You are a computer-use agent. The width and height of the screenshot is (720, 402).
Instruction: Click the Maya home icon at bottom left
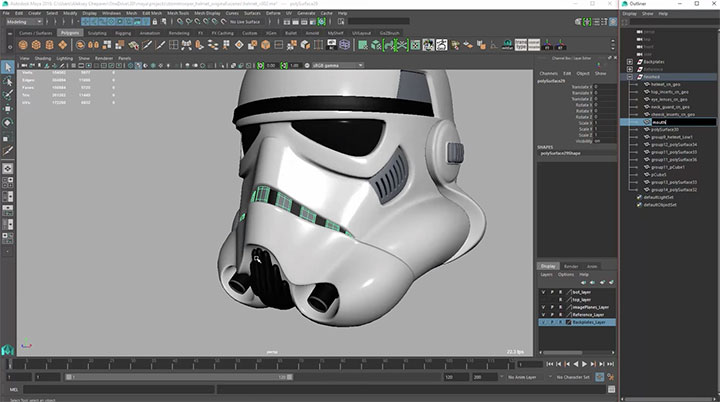pos(7,350)
